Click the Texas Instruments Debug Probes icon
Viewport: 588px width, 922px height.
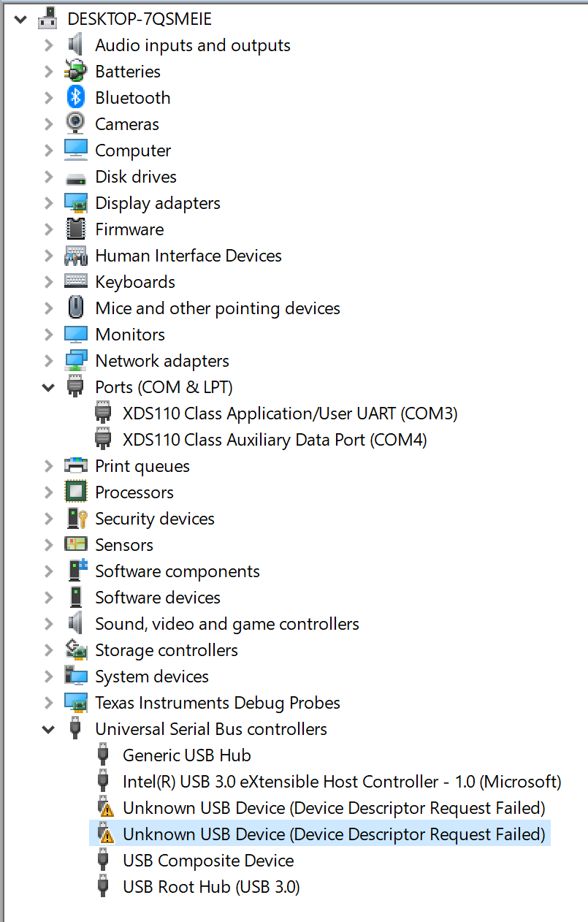[x=76, y=702]
